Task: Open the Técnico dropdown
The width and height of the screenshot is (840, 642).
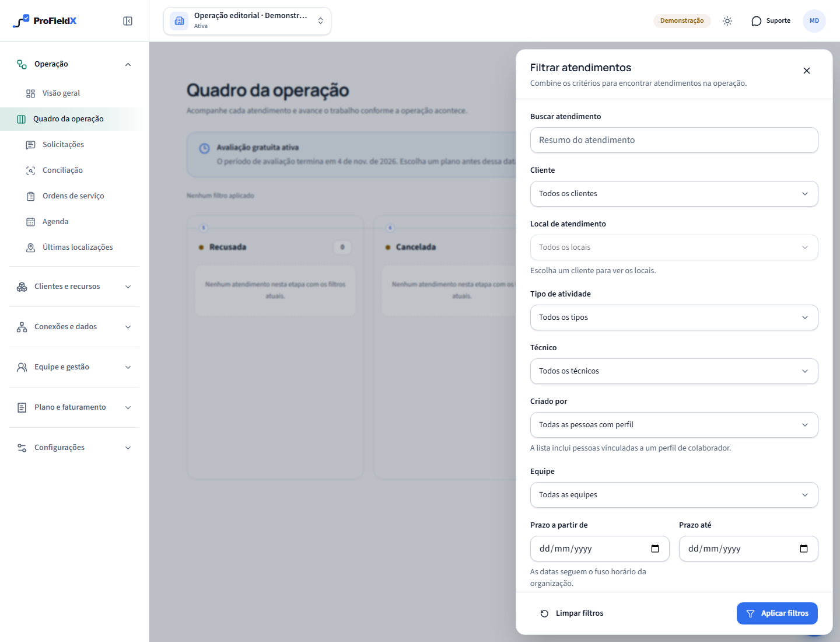Action: 674,371
